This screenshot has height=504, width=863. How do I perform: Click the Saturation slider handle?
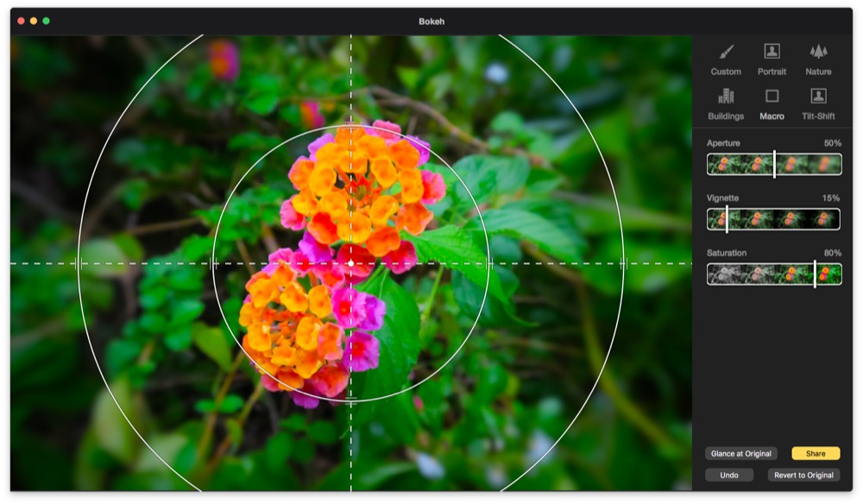click(815, 274)
